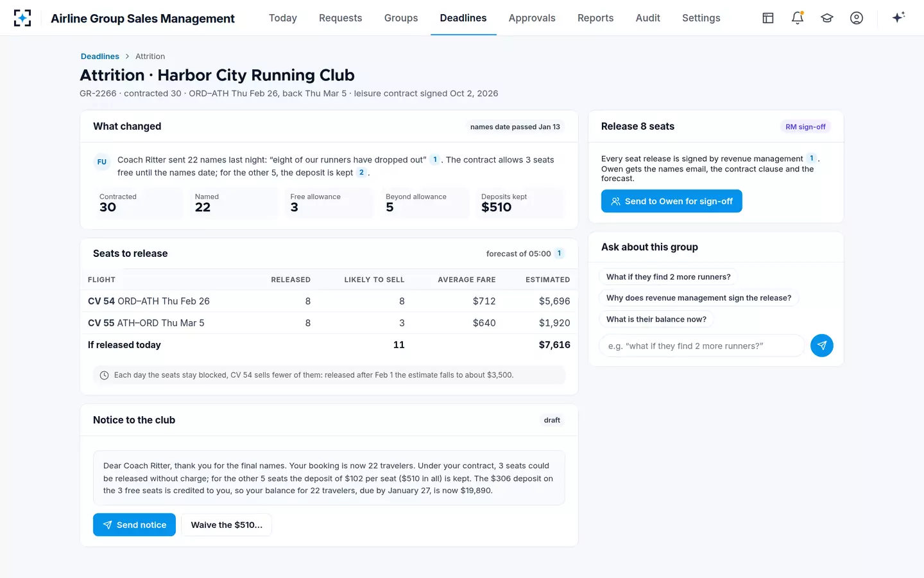The width and height of the screenshot is (924, 578).
Task: Click the "names date passed Jan 13" tag
Action: [x=515, y=127]
